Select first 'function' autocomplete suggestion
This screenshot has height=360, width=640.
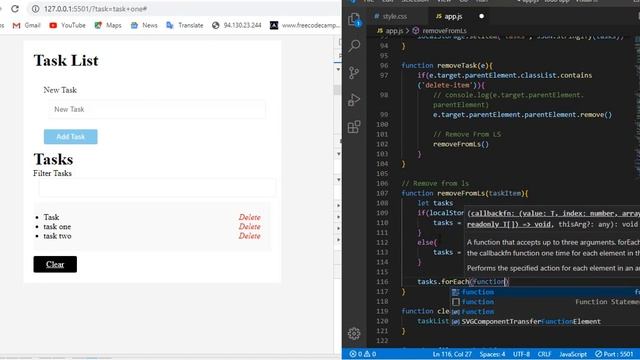click(545, 292)
